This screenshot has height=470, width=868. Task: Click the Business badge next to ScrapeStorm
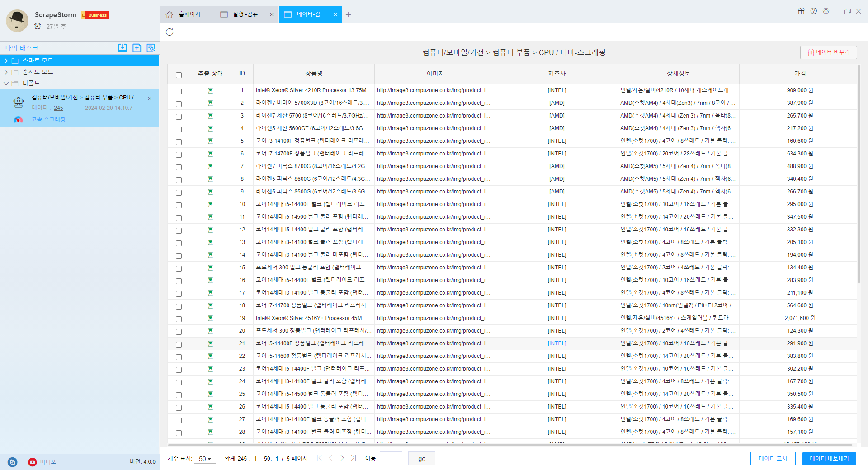coord(95,15)
